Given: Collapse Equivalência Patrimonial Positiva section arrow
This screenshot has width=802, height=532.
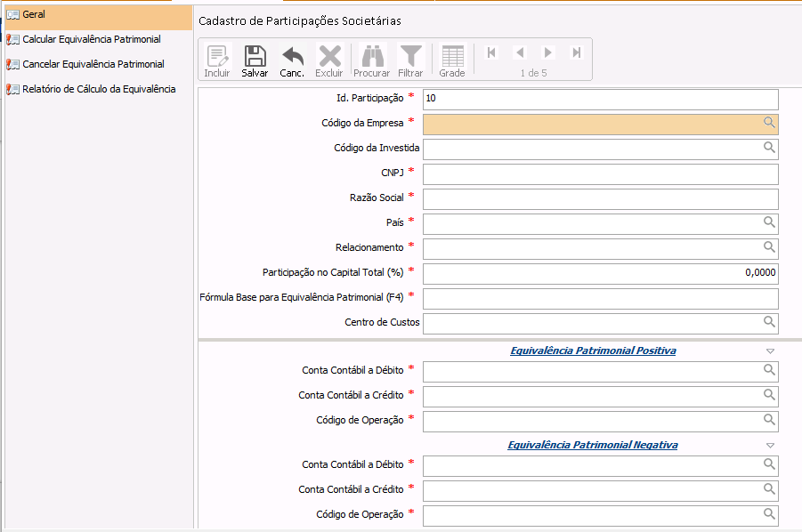Looking at the screenshot, I should point(770,351).
